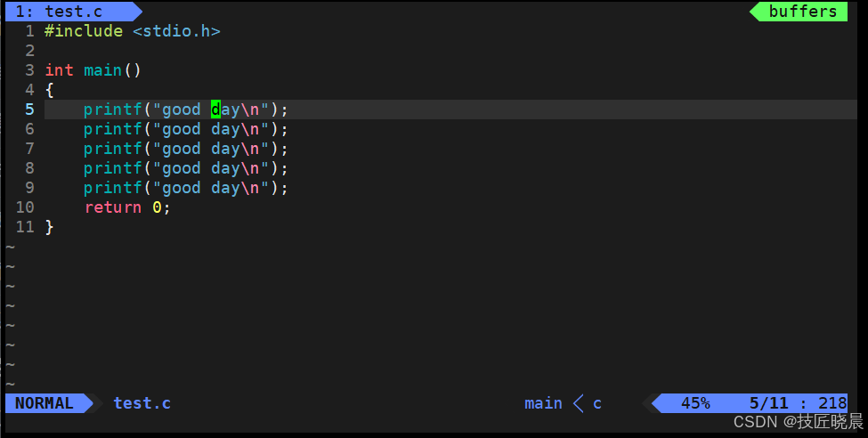Click the < separator between main and c

tap(579, 403)
